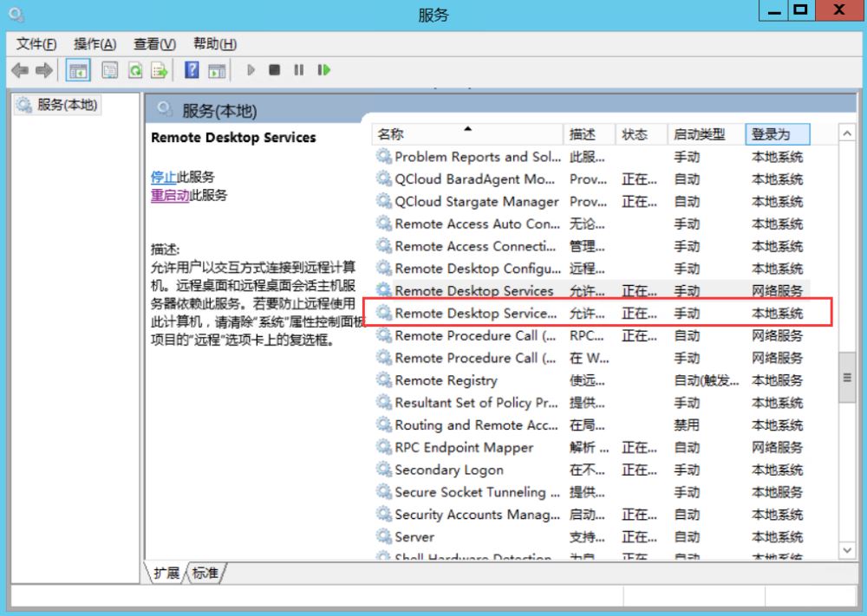Screen dimensions: 867x616
Task: Click the Back arrow toolbar icon
Action: (20, 70)
